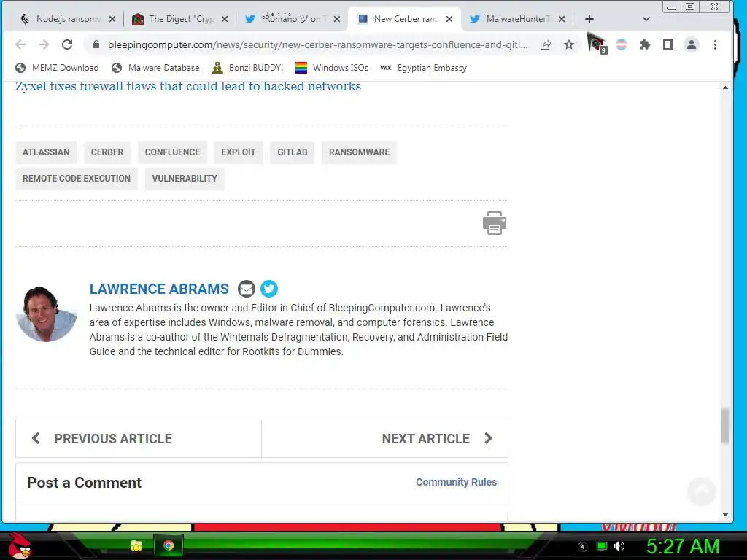Image resolution: width=747 pixels, height=560 pixels.
Task: Click the ATLASSIAN tag
Action: point(46,152)
